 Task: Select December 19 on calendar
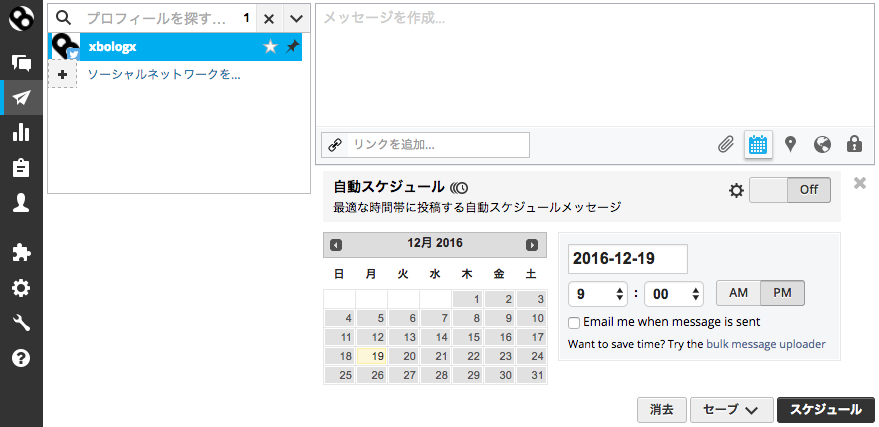point(372,356)
